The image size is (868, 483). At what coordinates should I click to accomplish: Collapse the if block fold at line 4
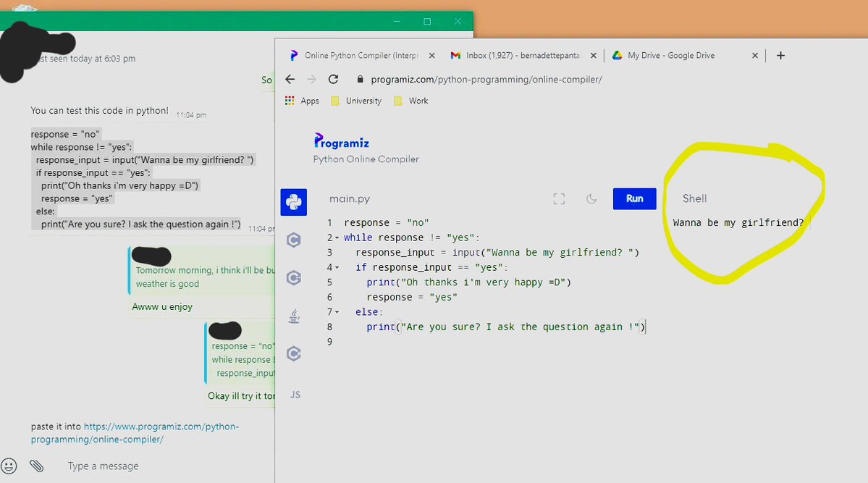tap(339, 267)
